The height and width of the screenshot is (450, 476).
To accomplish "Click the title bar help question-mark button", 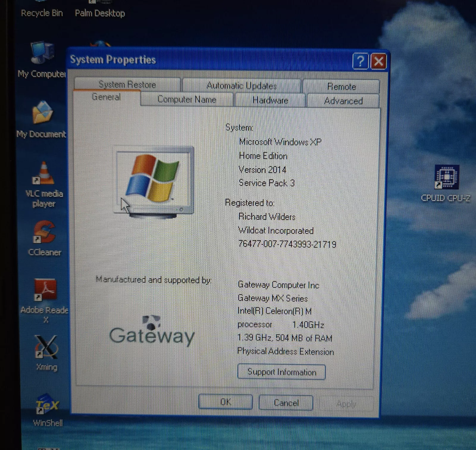I will click(360, 61).
